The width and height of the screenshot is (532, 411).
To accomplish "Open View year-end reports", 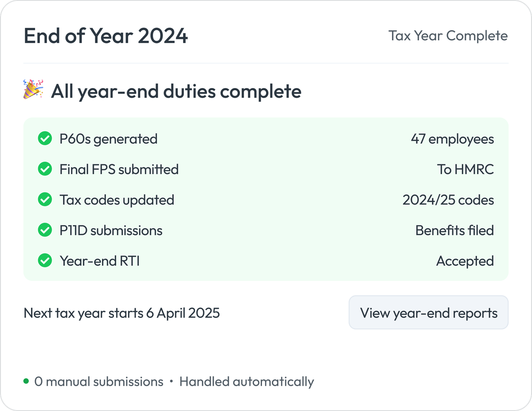I will click(428, 312).
